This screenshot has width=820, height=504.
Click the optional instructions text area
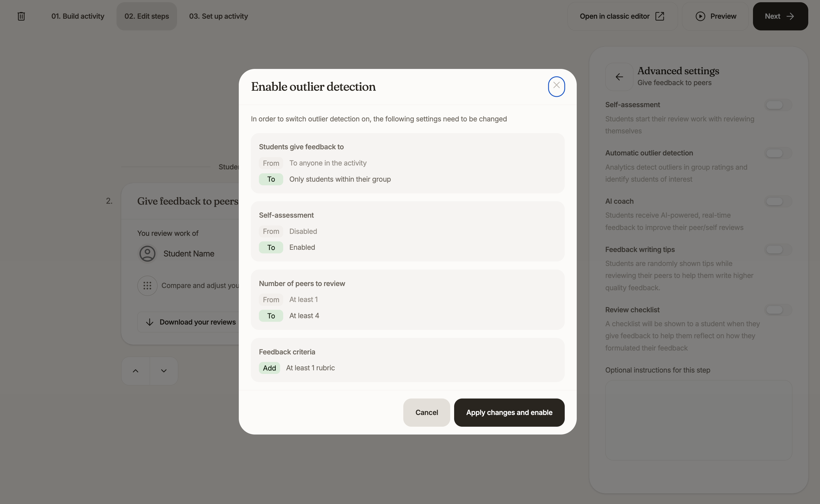[x=699, y=420]
